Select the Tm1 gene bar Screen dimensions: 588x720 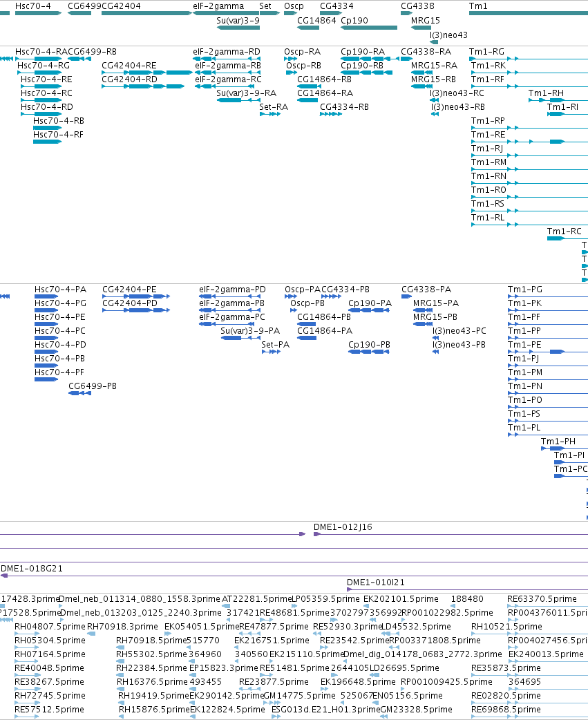[529, 13]
